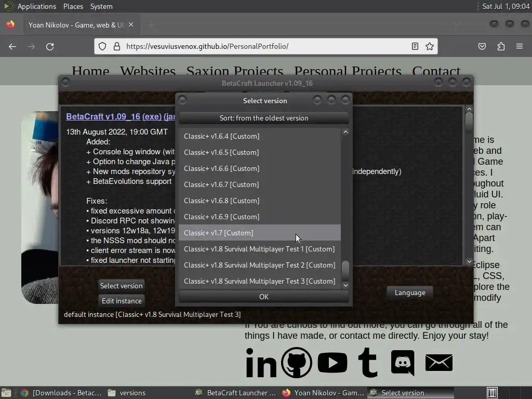Open the LinkedIn profile icon

pos(261,362)
